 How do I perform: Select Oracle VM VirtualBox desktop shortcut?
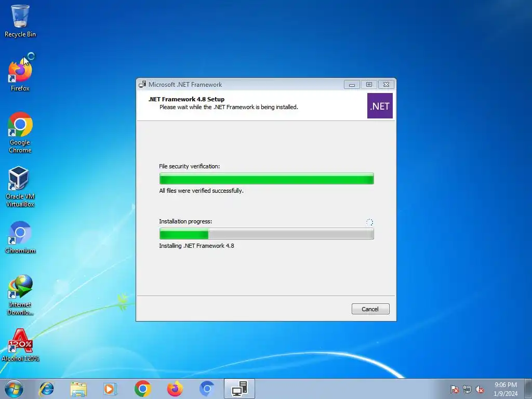(x=20, y=187)
